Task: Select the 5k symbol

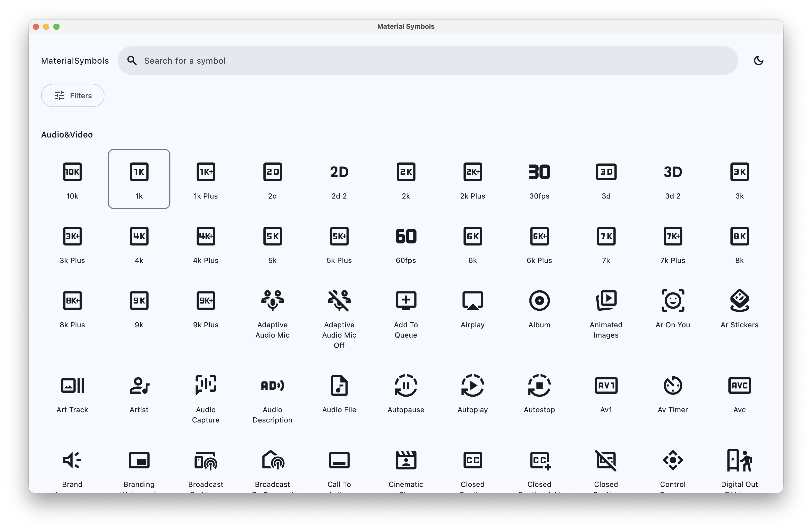Action: pyautogui.click(x=272, y=236)
